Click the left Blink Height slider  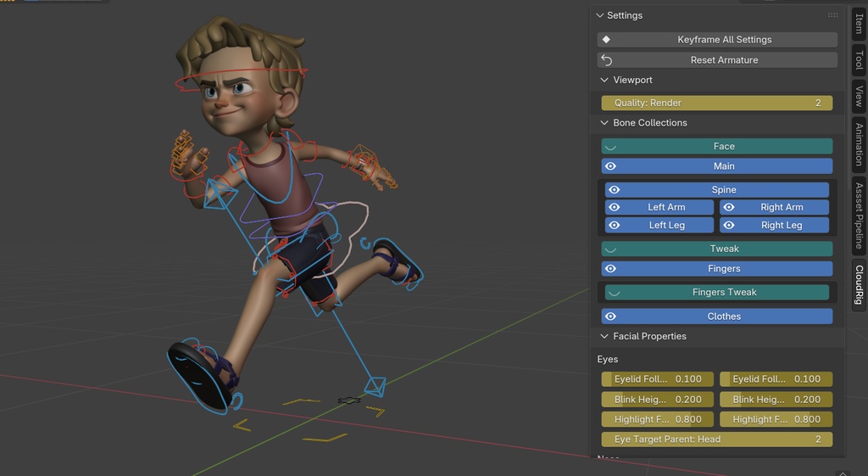coord(657,400)
